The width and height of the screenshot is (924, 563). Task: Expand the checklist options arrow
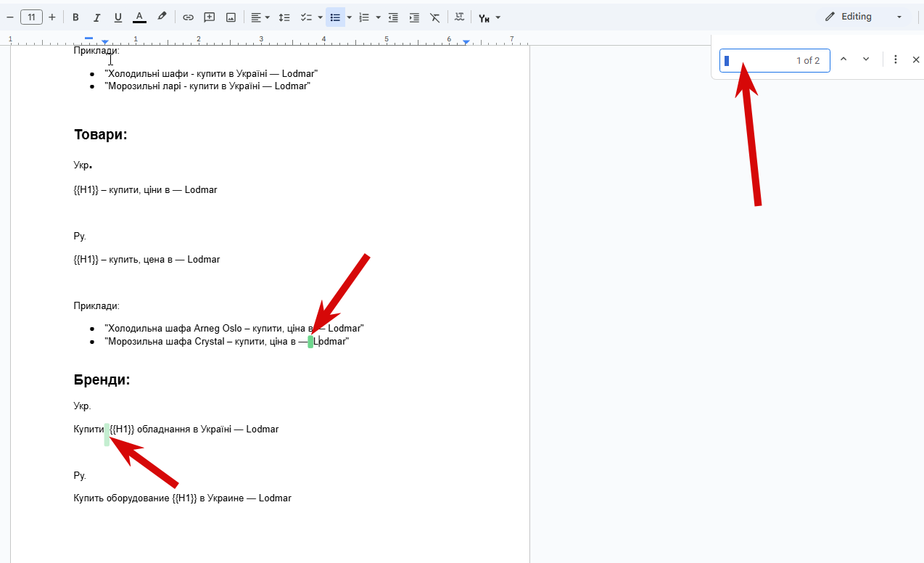point(320,17)
